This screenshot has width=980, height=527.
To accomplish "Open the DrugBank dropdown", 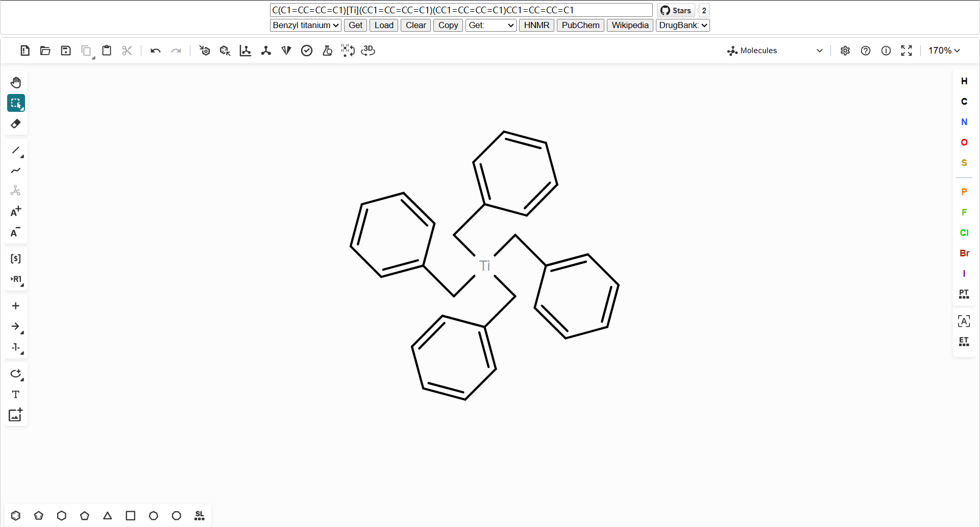I will pyautogui.click(x=682, y=25).
